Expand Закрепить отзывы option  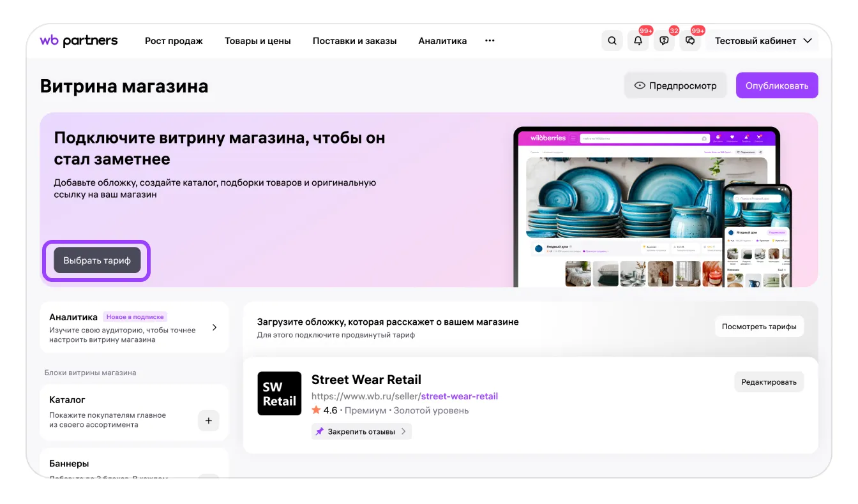(x=361, y=432)
